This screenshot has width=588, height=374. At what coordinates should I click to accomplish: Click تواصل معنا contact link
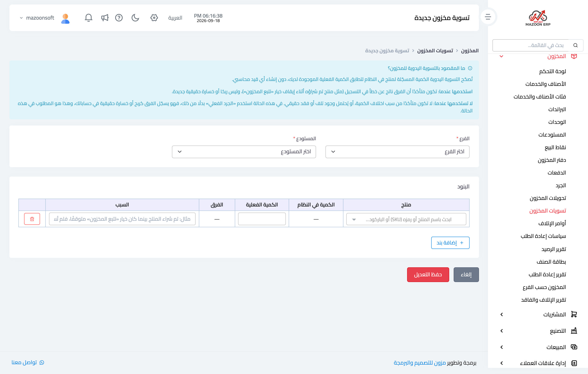[24, 362]
